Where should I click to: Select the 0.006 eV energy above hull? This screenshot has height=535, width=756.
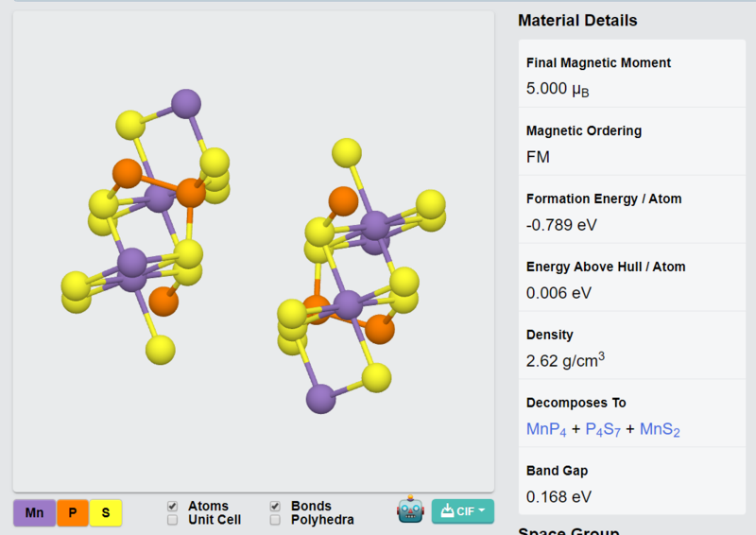(558, 293)
